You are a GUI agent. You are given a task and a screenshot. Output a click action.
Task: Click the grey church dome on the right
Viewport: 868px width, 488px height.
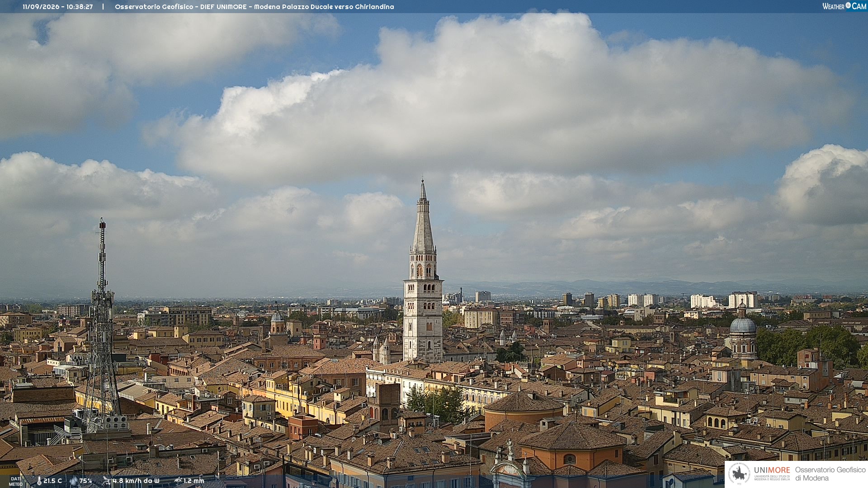(743, 325)
